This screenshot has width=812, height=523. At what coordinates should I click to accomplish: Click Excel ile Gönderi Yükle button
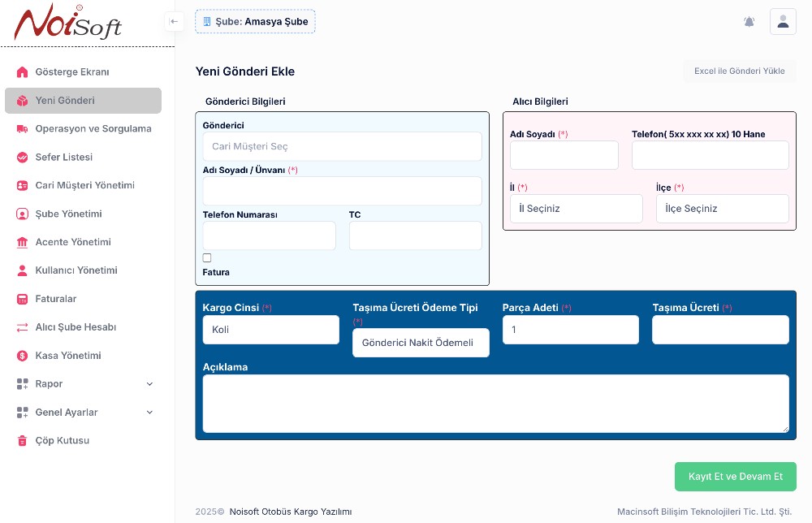tap(739, 71)
